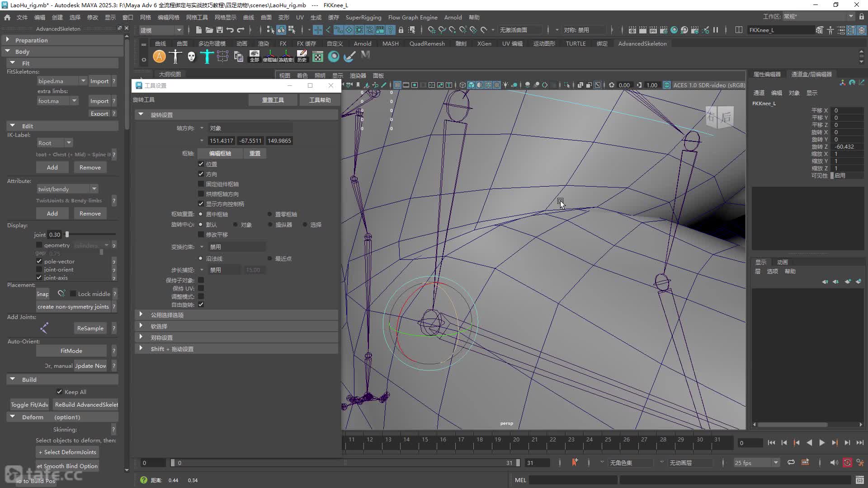Image resolution: width=868 pixels, height=488 pixels.
Task: Open the SuperRigging menu
Action: [363, 17]
